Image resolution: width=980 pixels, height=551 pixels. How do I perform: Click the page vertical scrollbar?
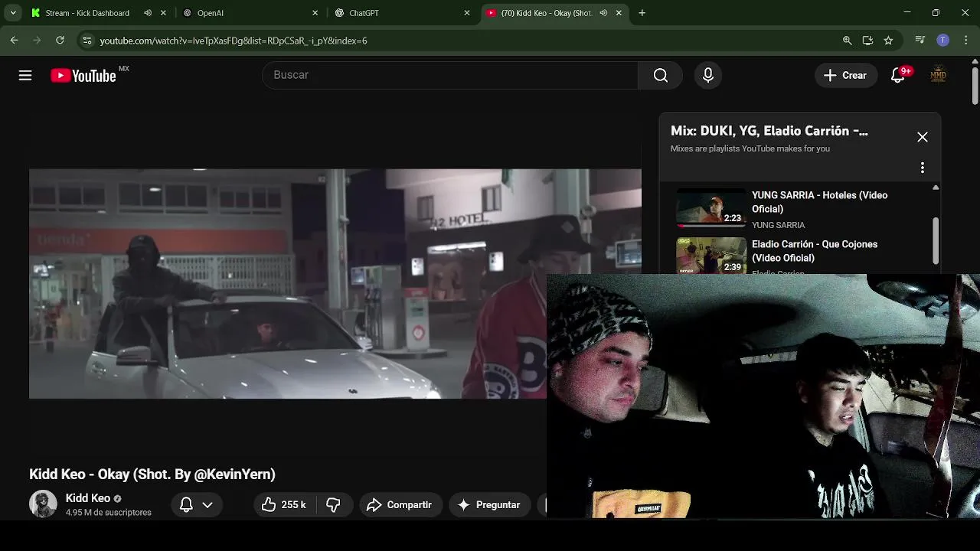click(x=975, y=86)
